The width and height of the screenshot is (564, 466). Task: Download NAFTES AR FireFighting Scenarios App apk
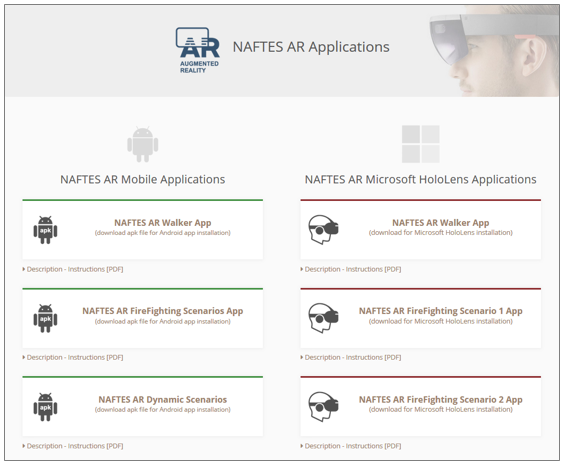(163, 311)
